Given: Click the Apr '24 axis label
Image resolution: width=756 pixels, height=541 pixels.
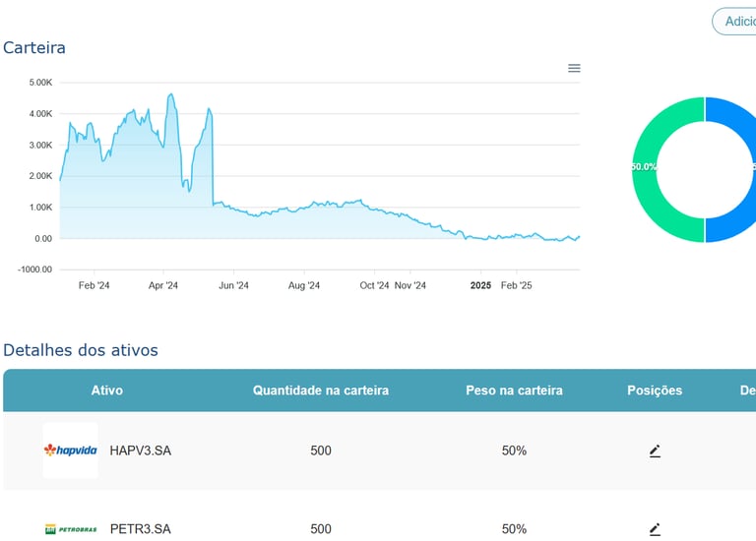Looking at the screenshot, I should point(163,285).
